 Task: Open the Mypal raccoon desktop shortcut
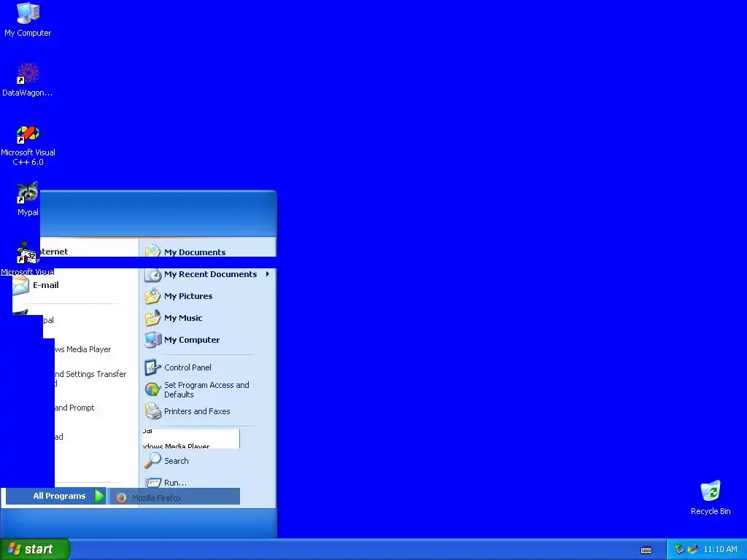click(x=28, y=199)
